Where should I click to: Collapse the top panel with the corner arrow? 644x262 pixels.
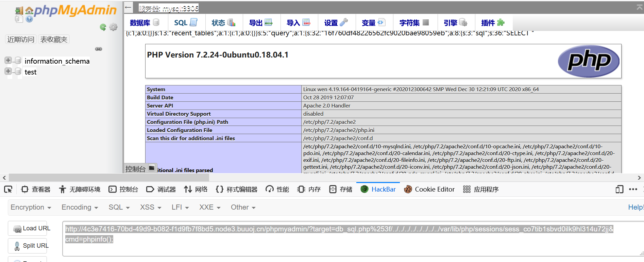pos(639,7)
